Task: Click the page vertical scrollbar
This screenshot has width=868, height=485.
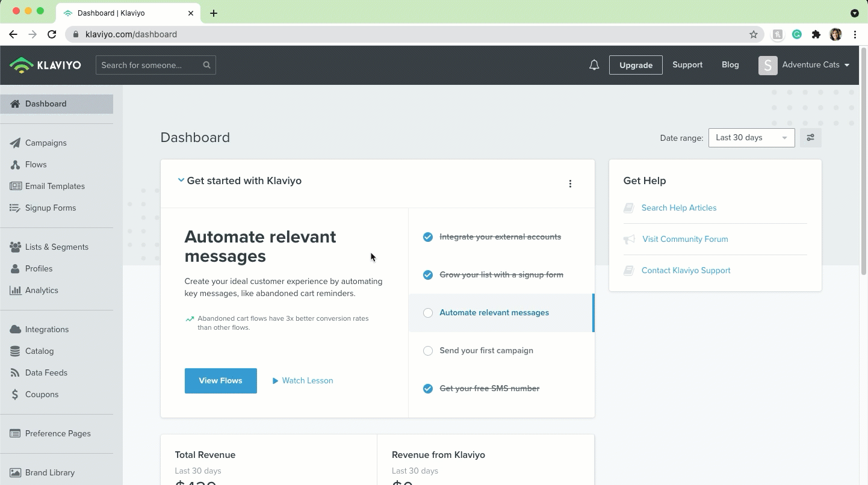Action: coord(864,162)
